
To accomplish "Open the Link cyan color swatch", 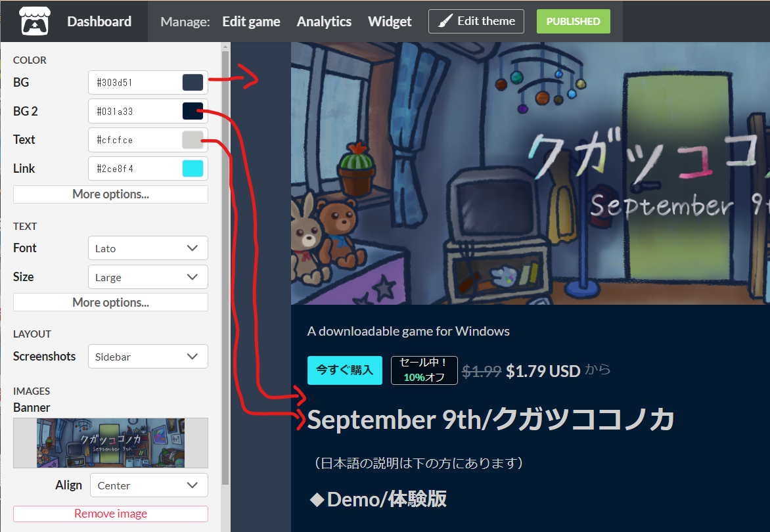I will 193,168.
